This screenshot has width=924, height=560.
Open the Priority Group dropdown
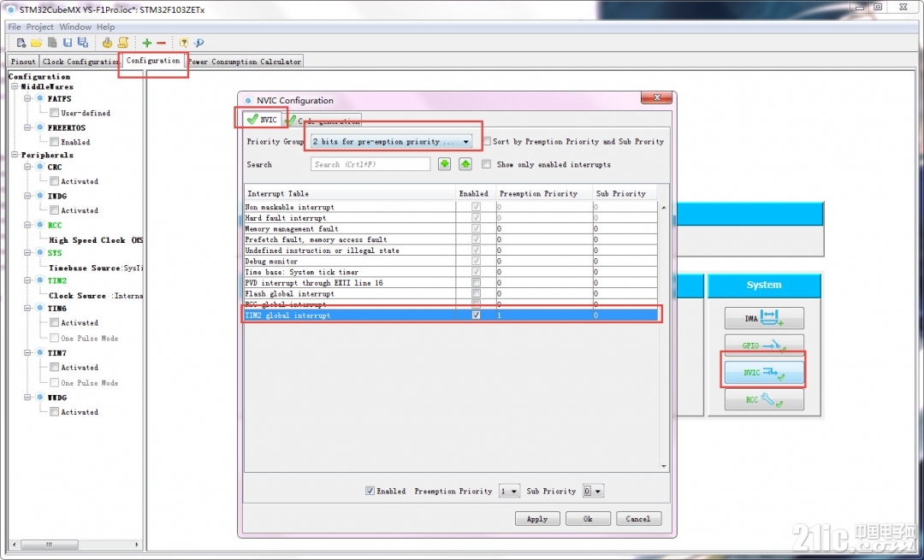pos(391,141)
